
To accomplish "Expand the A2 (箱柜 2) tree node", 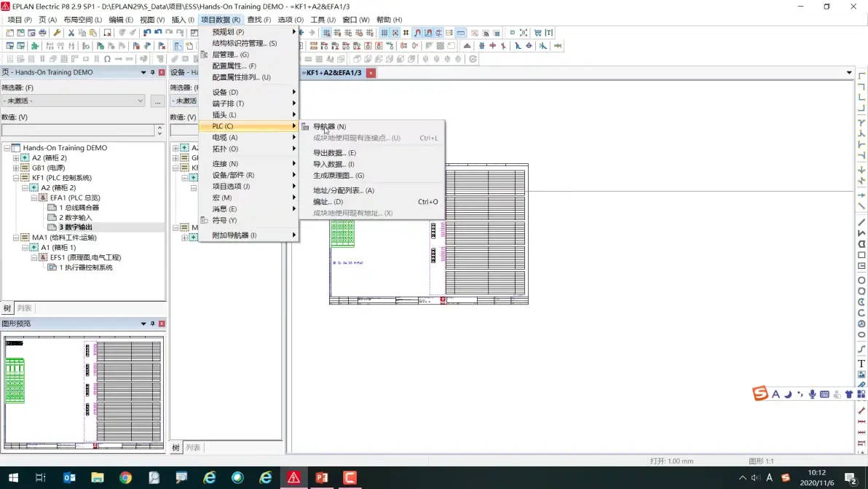I will (16, 158).
